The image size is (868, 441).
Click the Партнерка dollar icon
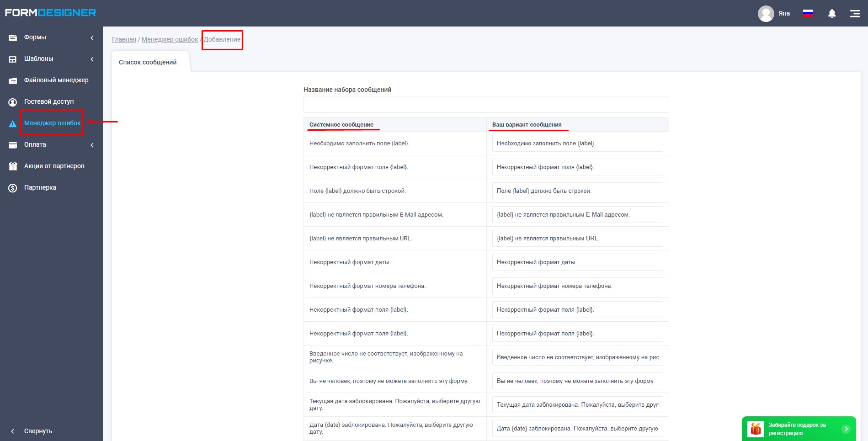pyautogui.click(x=13, y=188)
